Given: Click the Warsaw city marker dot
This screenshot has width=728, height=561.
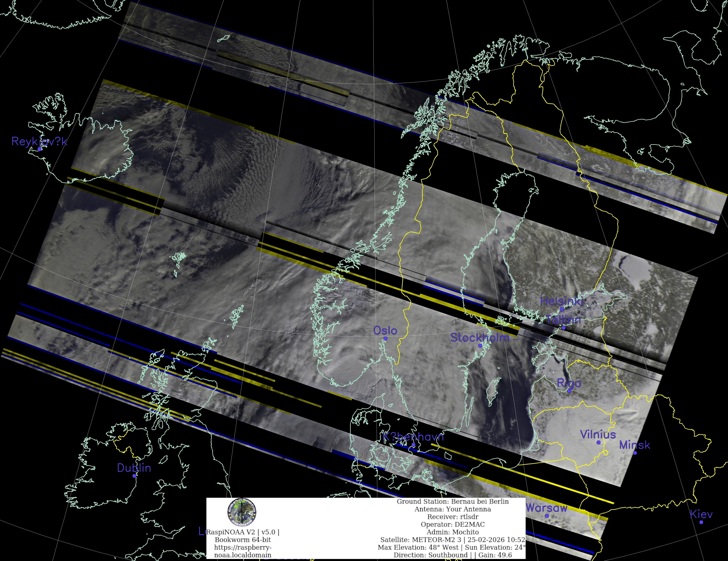Looking at the screenshot, I should [547, 516].
